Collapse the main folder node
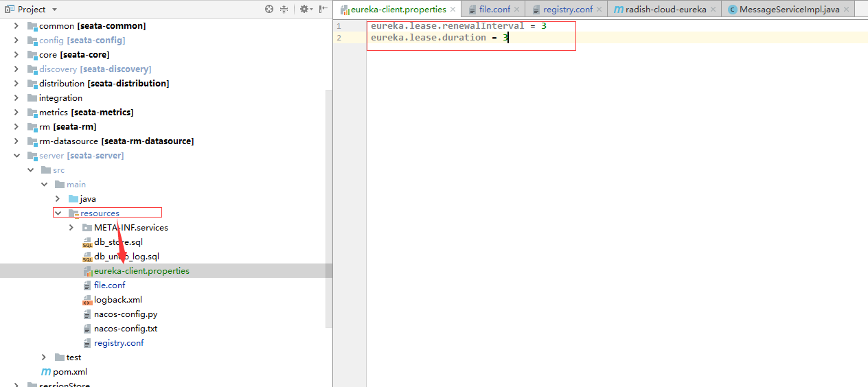This screenshot has width=868, height=387. point(44,184)
